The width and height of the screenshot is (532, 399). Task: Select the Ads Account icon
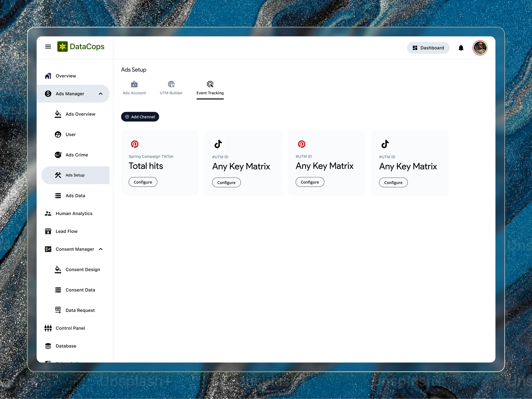(x=134, y=84)
